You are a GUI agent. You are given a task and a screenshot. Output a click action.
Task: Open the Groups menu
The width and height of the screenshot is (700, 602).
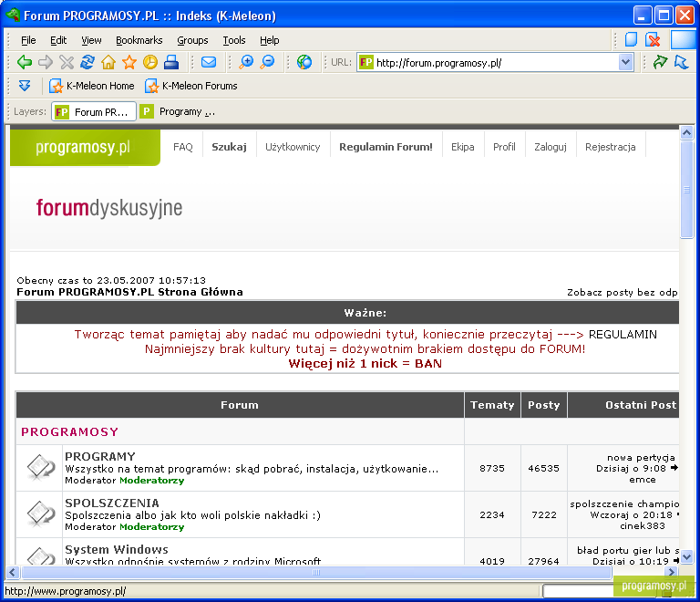(x=192, y=40)
